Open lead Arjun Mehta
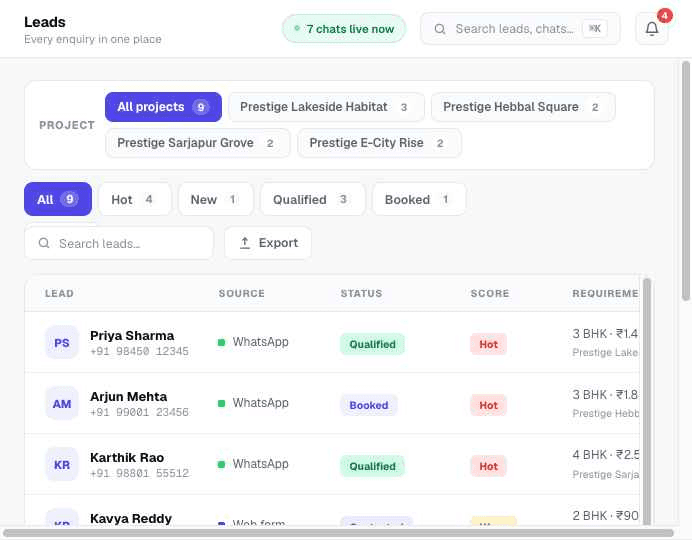This screenshot has height=540, width=692. point(128,397)
